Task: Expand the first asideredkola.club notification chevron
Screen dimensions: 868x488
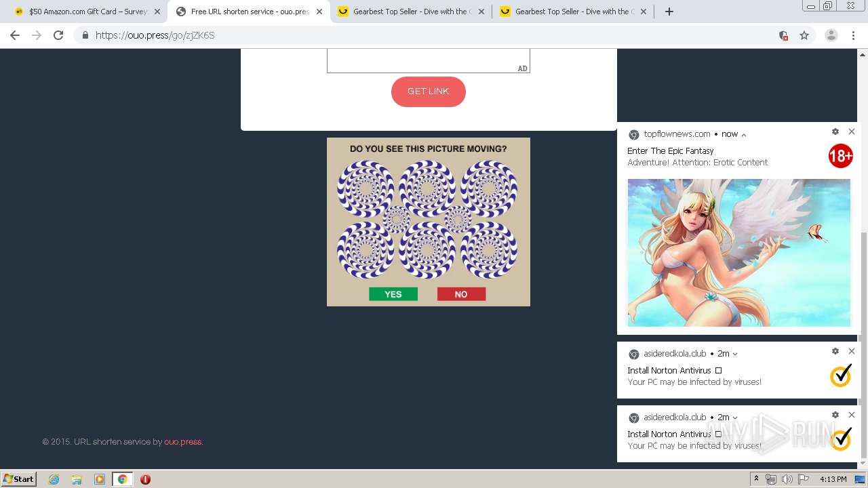Action: pyautogui.click(x=735, y=354)
